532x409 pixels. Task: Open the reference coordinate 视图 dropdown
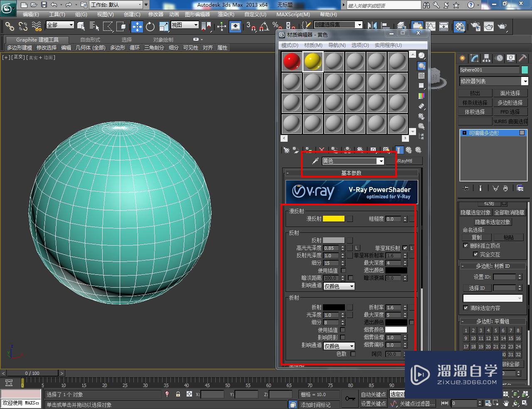point(185,25)
